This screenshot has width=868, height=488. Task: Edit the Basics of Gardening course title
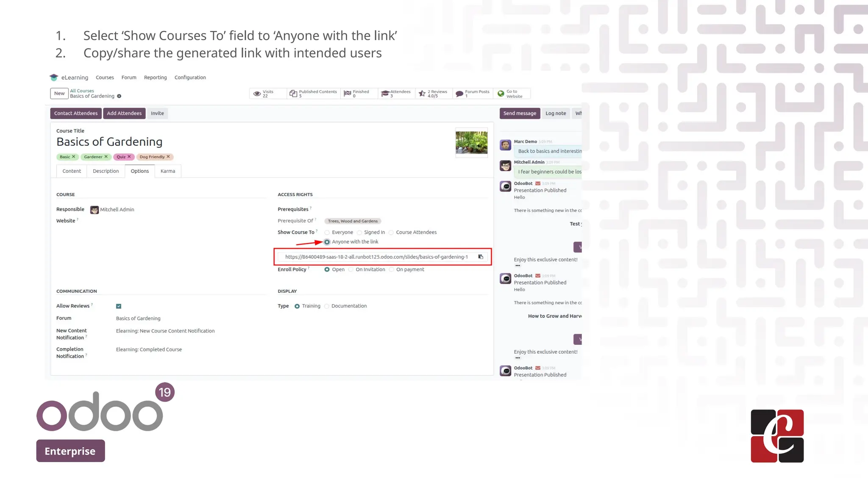(109, 142)
